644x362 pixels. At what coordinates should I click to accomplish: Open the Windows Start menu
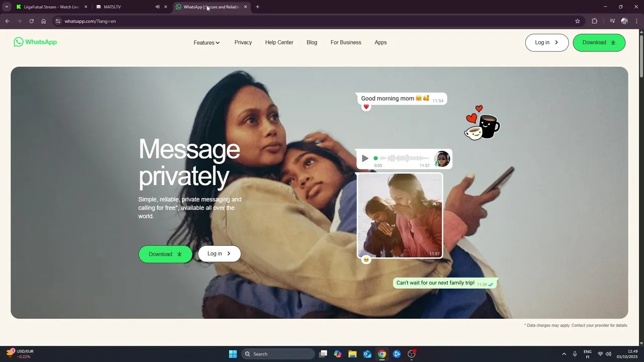click(233, 354)
